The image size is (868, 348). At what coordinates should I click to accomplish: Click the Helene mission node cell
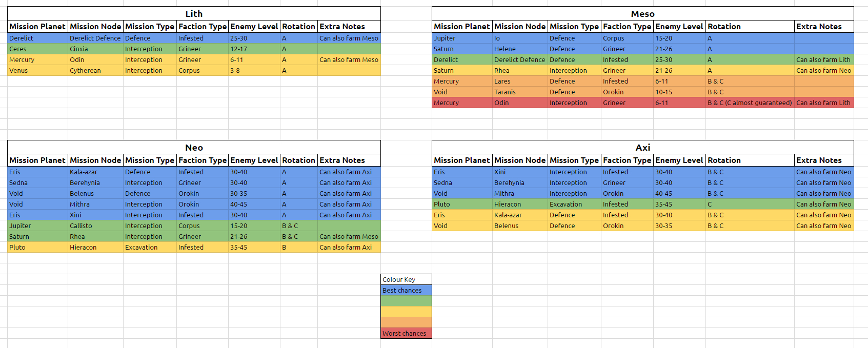pos(520,49)
